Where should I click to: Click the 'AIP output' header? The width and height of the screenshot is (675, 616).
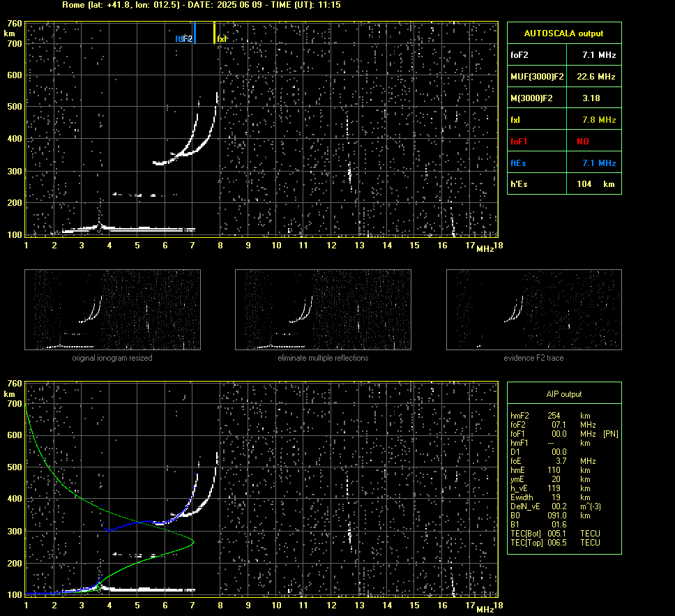point(564,394)
